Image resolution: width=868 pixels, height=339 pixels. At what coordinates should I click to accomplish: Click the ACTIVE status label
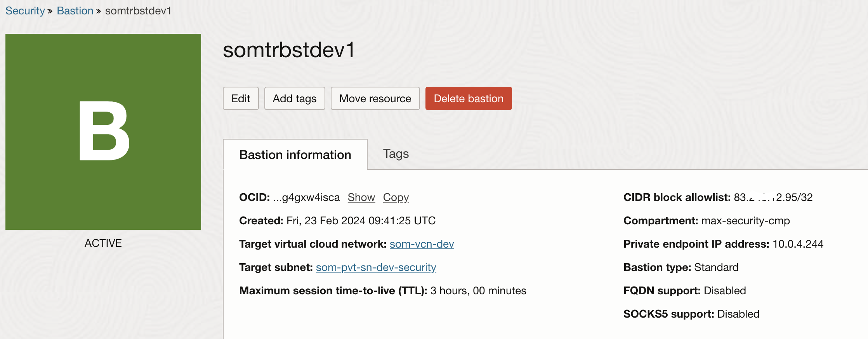(103, 243)
